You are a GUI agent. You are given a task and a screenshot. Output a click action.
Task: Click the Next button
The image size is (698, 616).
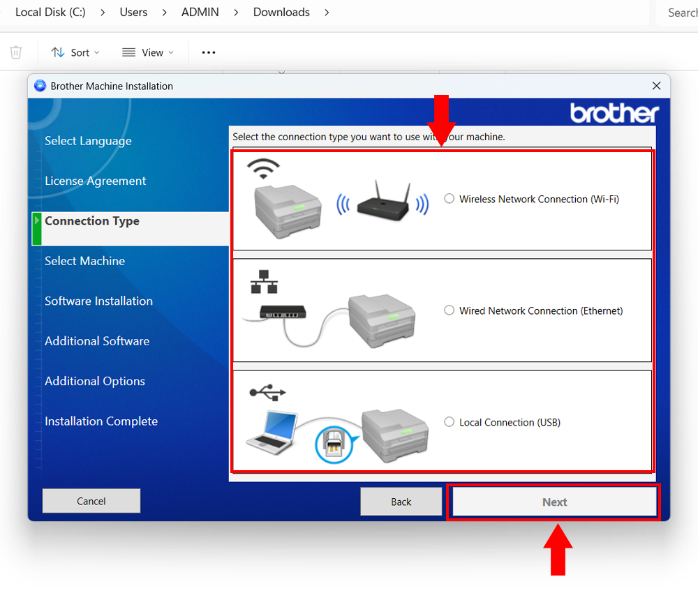tap(554, 502)
